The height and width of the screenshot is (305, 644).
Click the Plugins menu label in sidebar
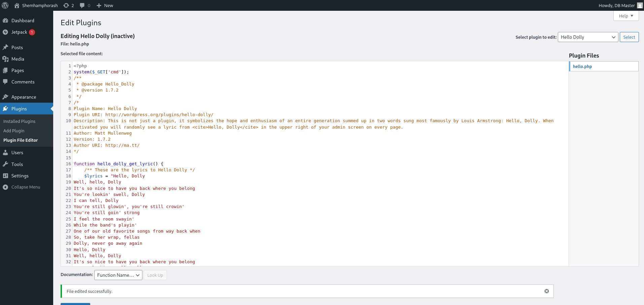click(x=19, y=109)
